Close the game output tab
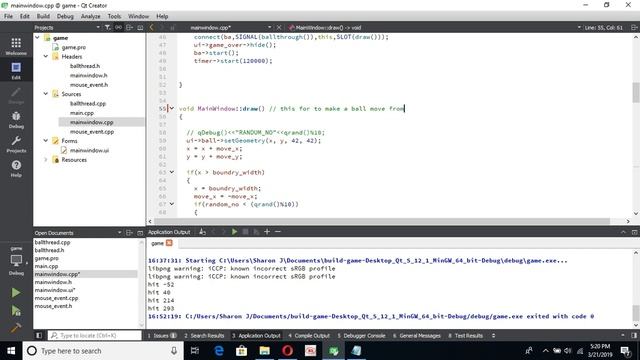Screen dimensions: 640x360 [169, 243]
